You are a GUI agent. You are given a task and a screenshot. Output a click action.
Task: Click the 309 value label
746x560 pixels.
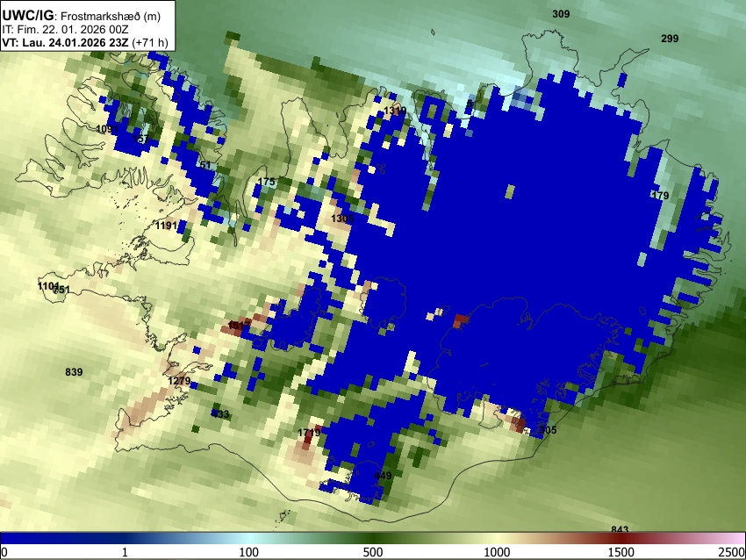(x=561, y=14)
